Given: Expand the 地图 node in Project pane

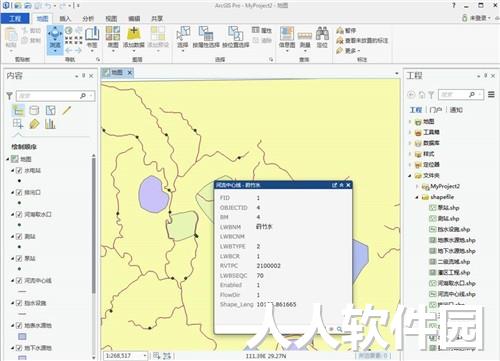Looking at the screenshot, I should tap(410, 122).
